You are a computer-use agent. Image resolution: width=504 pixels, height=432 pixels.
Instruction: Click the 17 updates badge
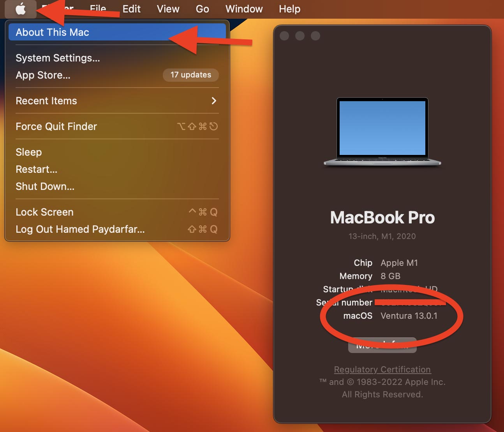tap(191, 75)
